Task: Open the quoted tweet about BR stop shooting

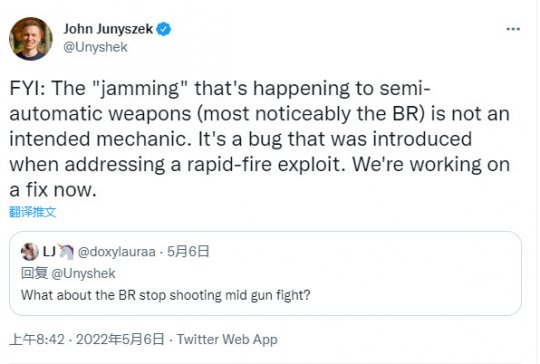Action: tap(265, 273)
